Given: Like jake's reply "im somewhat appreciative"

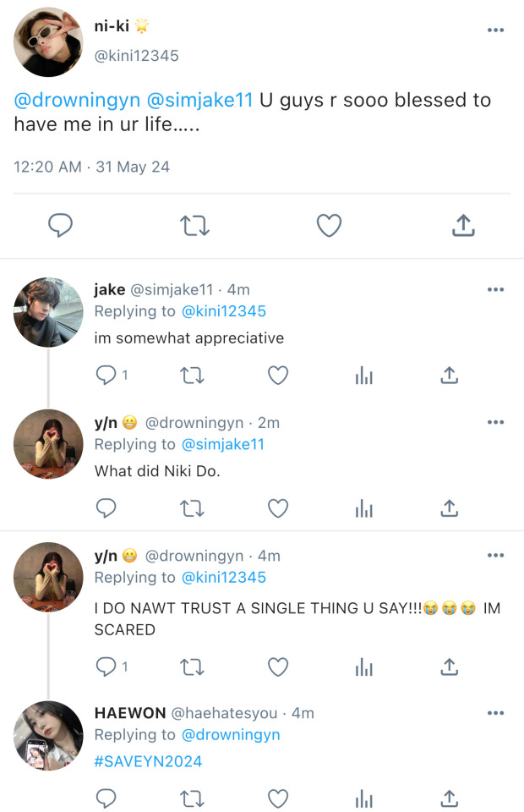Looking at the screenshot, I should point(278,375).
